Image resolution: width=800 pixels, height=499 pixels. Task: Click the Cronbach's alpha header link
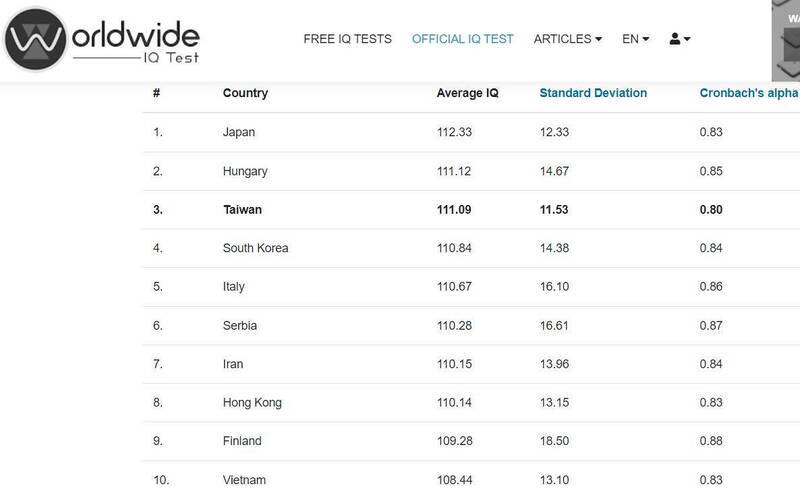(x=748, y=93)
